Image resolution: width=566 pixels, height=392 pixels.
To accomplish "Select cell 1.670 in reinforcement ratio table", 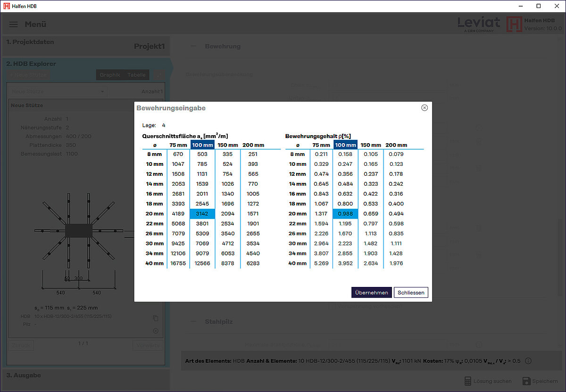I will click(345, 233).
